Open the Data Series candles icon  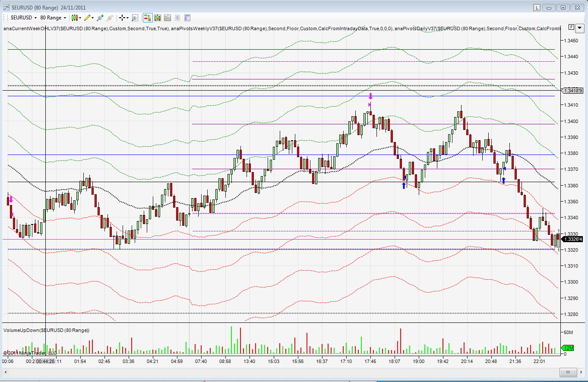tap(157, 18)
